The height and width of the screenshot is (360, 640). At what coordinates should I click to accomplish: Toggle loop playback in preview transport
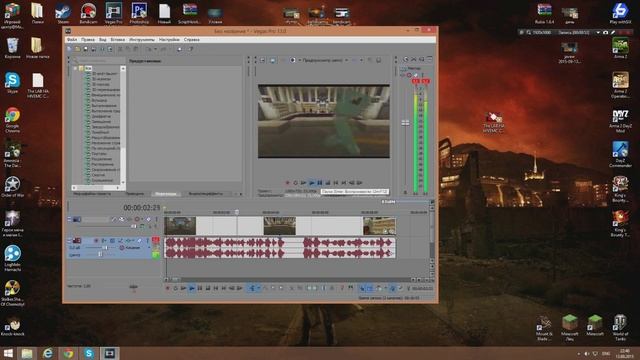tap(296, 183)
